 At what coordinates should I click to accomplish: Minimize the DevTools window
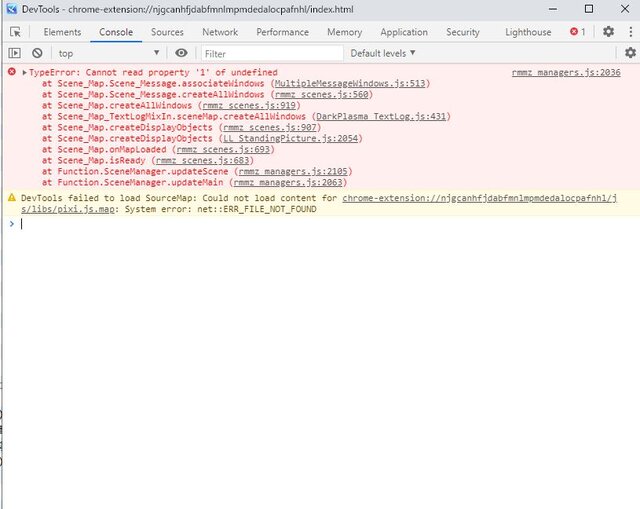[x=553, y=9]
